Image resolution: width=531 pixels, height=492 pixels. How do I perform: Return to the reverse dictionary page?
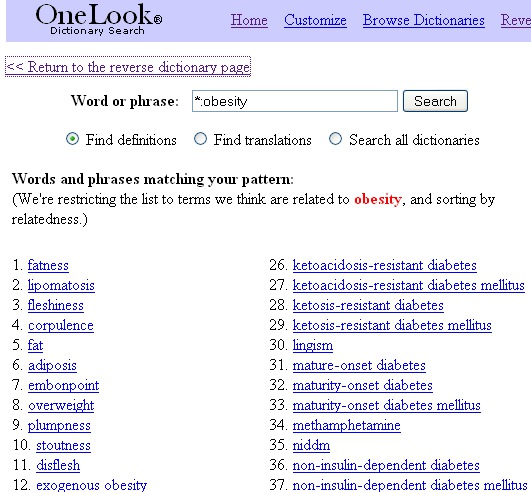coord(128,67)
